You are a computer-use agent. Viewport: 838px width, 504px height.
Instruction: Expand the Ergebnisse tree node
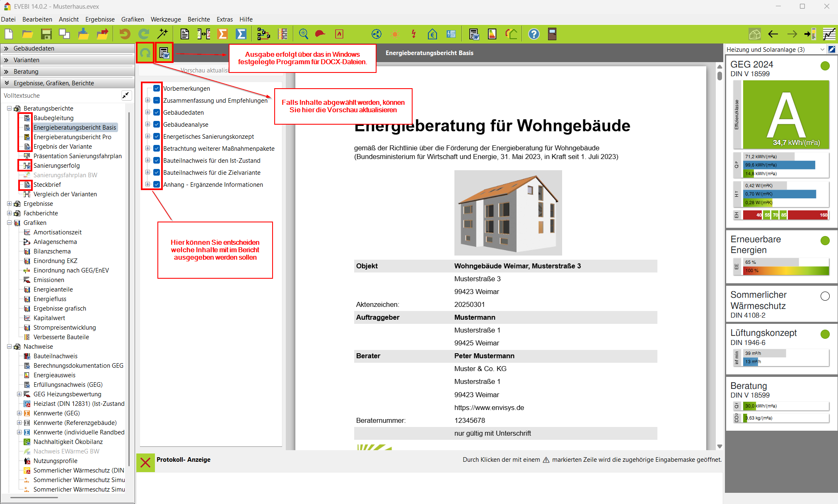(x=9, y=204)
